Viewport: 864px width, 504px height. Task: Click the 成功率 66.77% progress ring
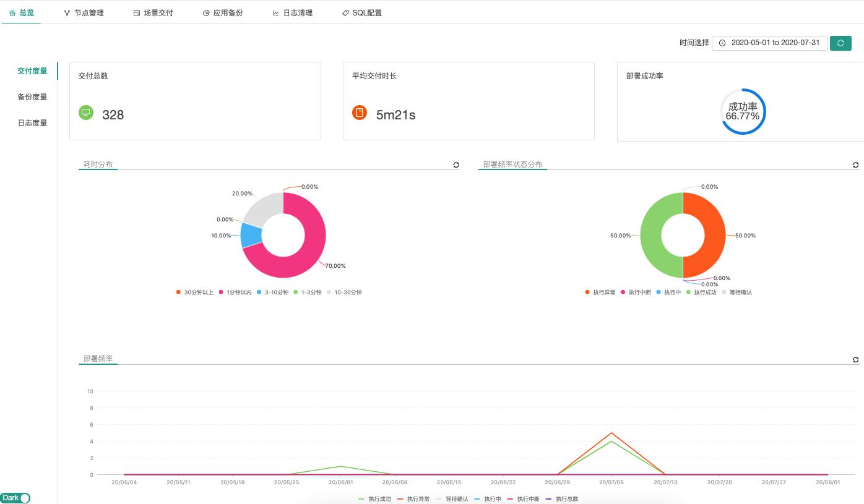[x=742, y=112]
